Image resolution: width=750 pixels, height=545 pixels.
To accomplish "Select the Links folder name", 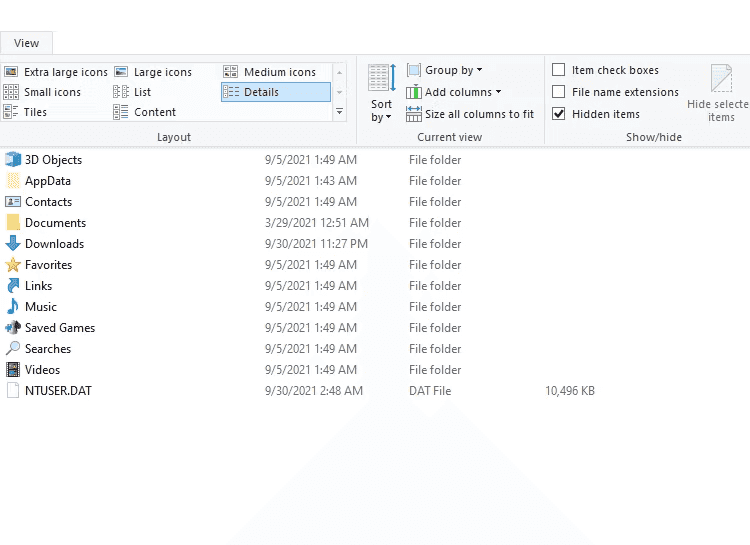I will coord(38,286).
